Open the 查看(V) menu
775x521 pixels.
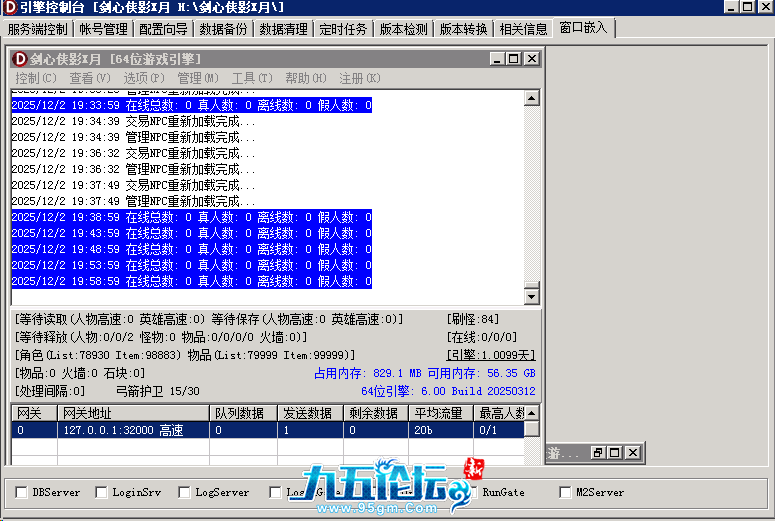click(89, 78)
